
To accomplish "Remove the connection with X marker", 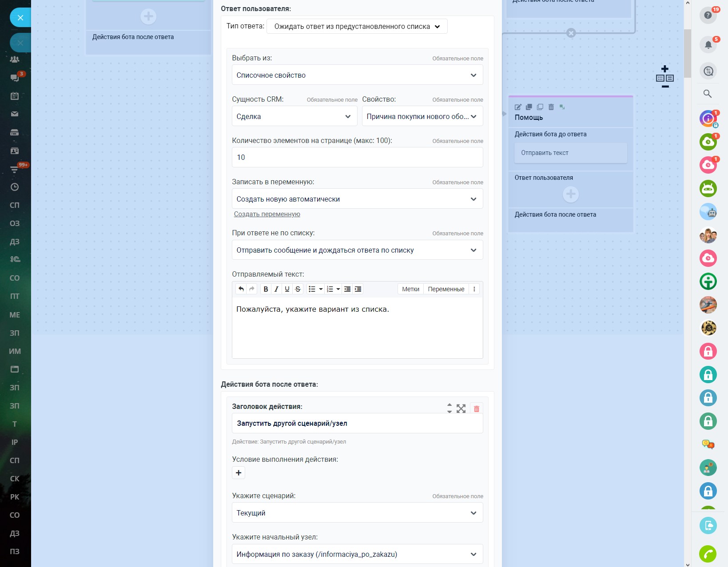I will click(x=571, y=33).
